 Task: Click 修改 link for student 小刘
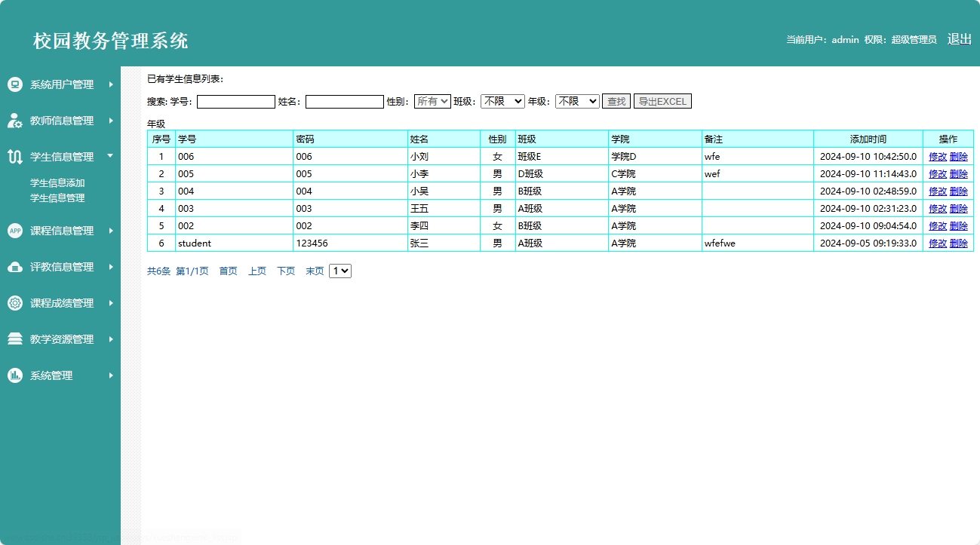937,157
